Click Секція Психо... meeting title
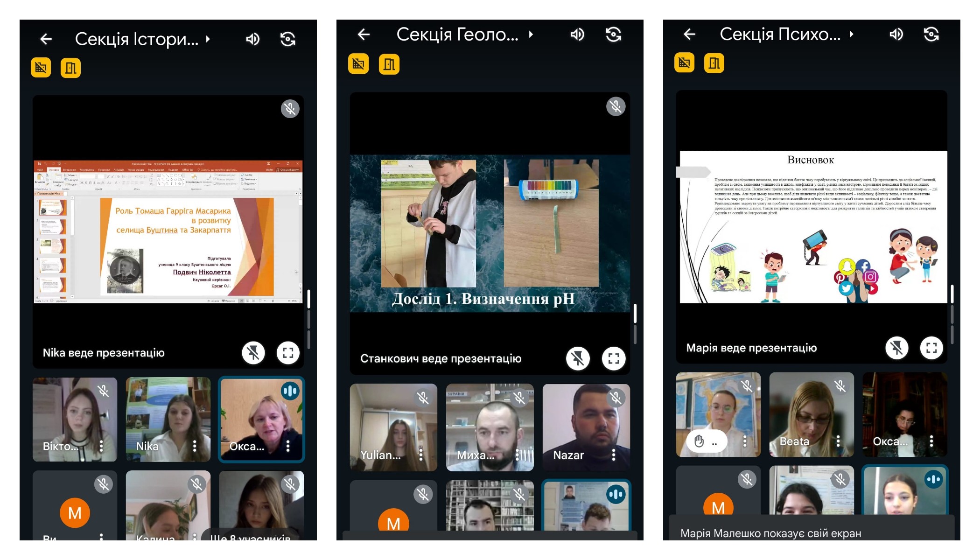980x560 pixels. click(x=780, y=34)
